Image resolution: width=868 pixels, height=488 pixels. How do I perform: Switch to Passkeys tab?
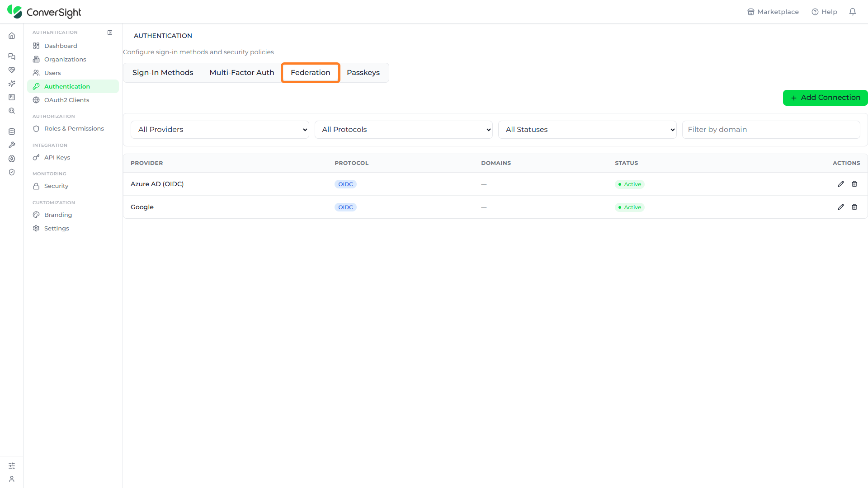point(363,73)
